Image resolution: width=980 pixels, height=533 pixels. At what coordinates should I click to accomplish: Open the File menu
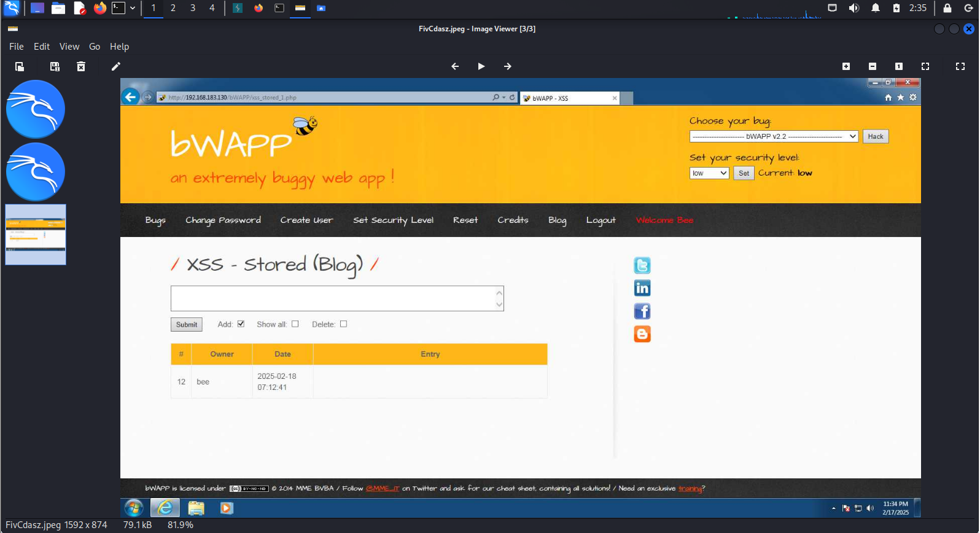pos(17,47)
